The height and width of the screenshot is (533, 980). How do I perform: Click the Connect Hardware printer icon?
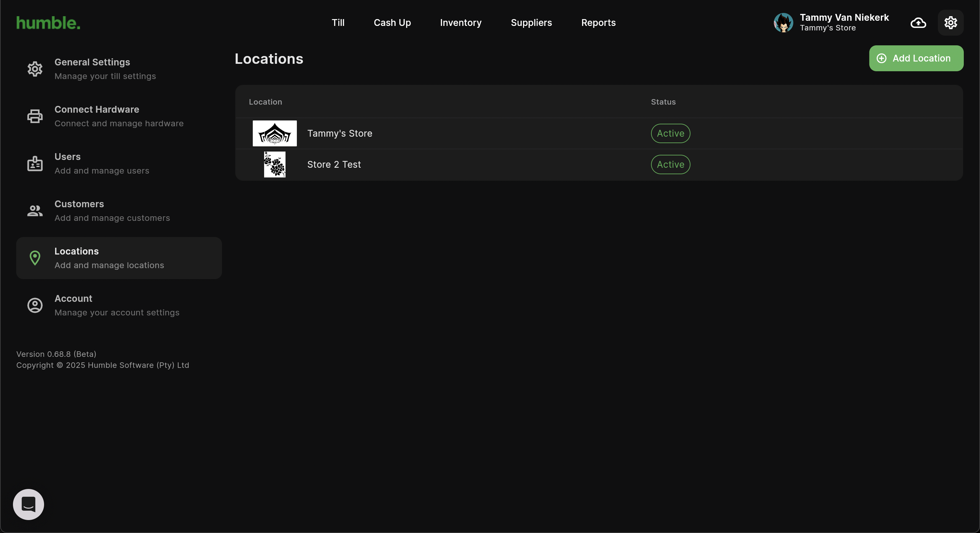35,116
